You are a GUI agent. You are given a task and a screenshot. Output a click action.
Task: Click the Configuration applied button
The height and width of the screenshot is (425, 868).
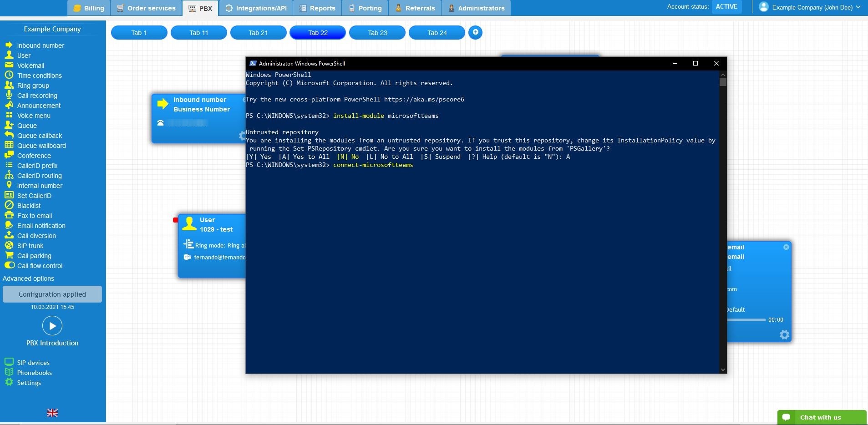(52, 294)
